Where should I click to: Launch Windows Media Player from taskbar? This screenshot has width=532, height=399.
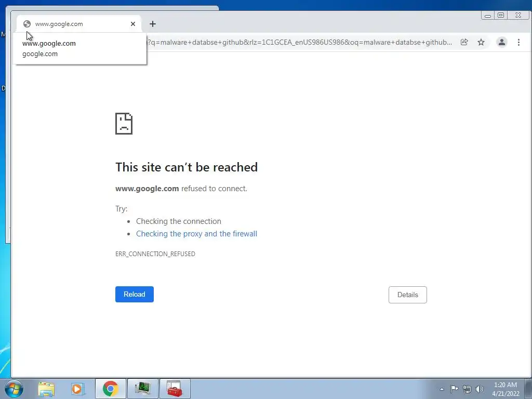coord(78,389)
